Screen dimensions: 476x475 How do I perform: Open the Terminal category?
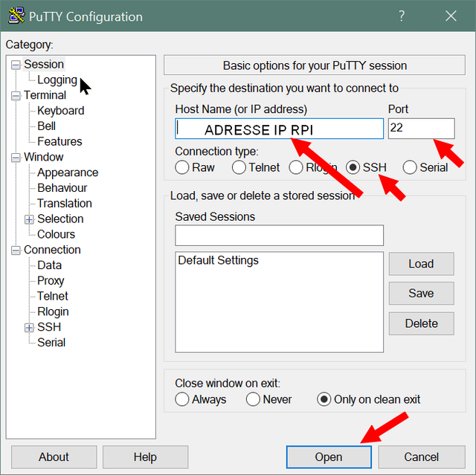(45, 95)
